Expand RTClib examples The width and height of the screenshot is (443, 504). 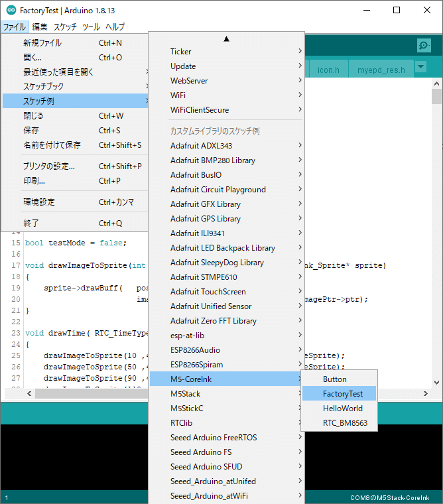(226, 422)
